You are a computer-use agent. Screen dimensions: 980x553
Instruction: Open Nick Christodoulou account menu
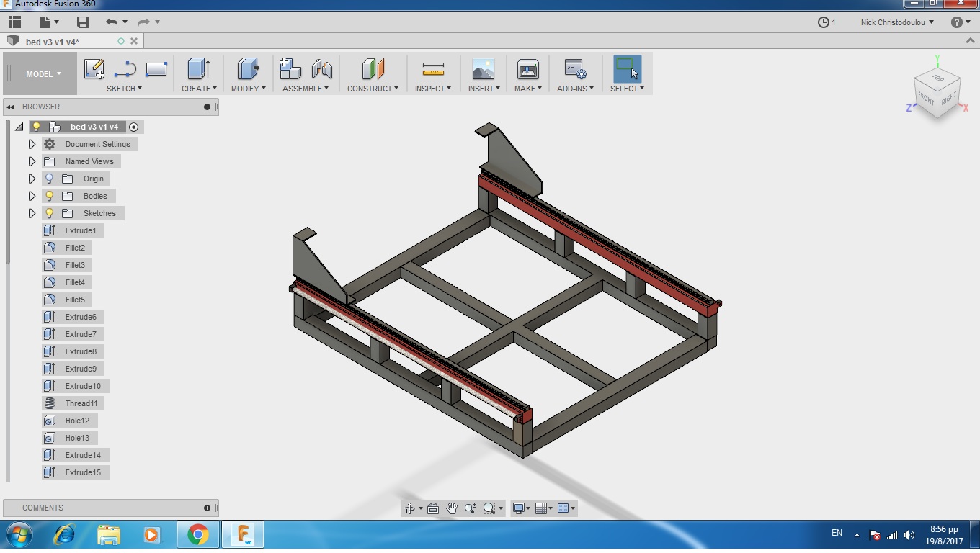pyautogui.click(x=896, y=22)
